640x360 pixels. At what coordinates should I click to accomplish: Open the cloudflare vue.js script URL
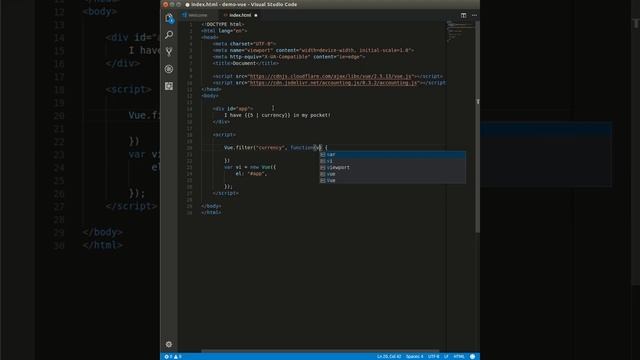pyautogui.click(x=330, y=76)
